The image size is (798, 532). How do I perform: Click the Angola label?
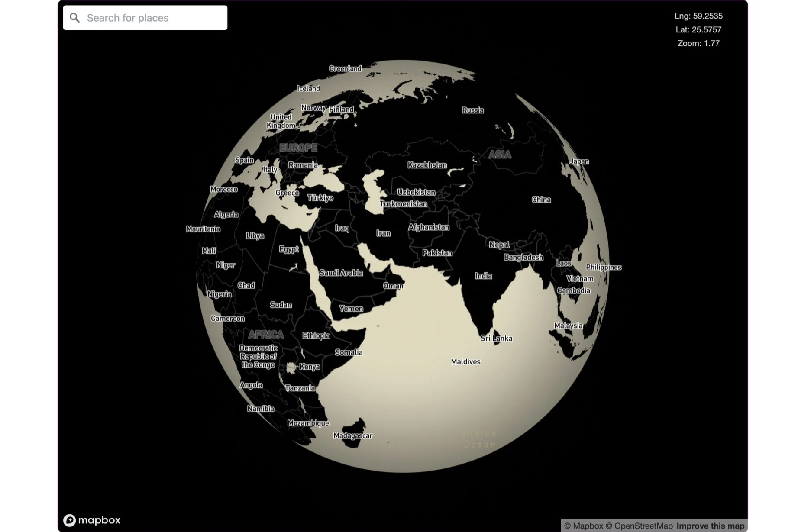(251, 385)
